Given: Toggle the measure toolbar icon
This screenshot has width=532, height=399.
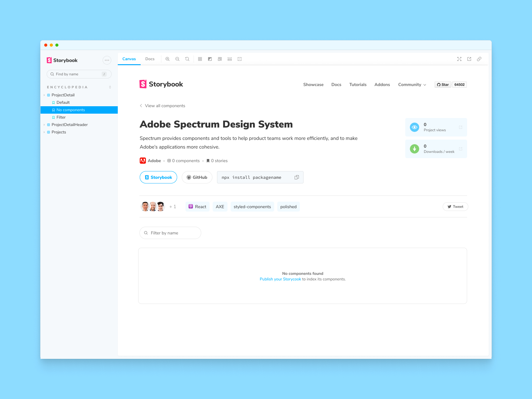Looking at the screenshot, I should tap(230, 59).
